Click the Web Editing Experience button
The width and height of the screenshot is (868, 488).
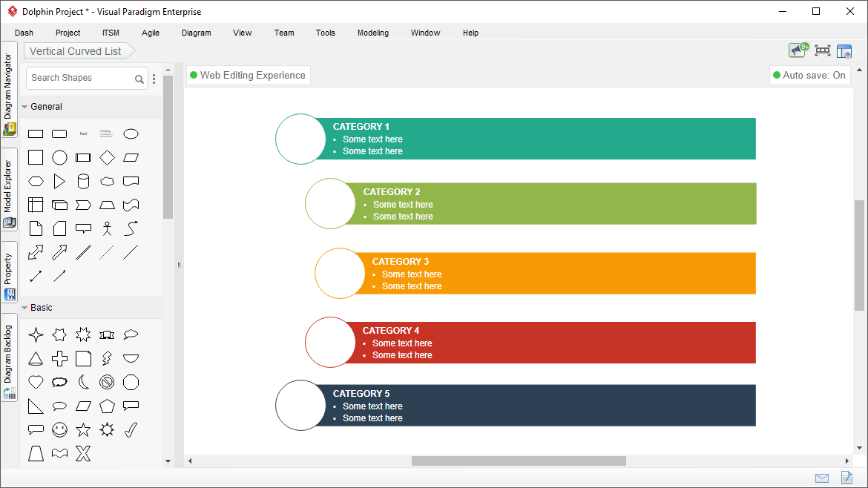pos(248,75)
